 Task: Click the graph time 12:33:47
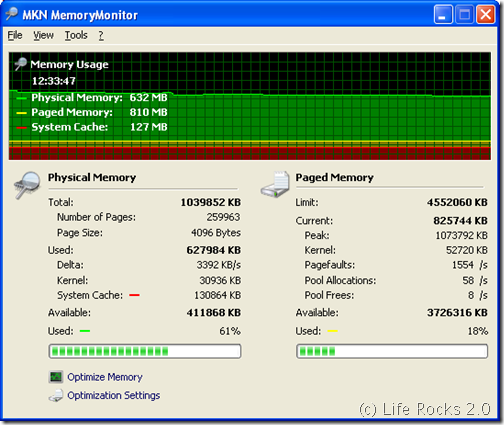(x=54, y=81)
